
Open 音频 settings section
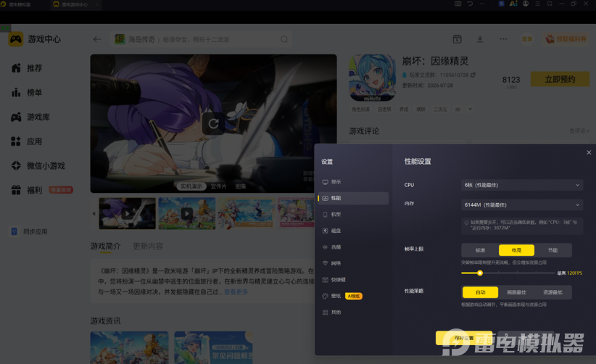(x=353, y=247)
